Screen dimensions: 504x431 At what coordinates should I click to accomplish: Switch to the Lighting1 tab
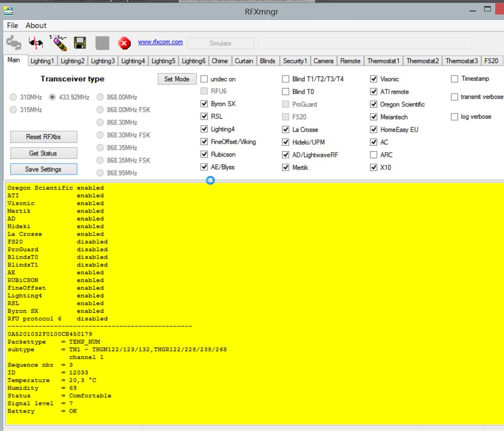click(42, 61)
